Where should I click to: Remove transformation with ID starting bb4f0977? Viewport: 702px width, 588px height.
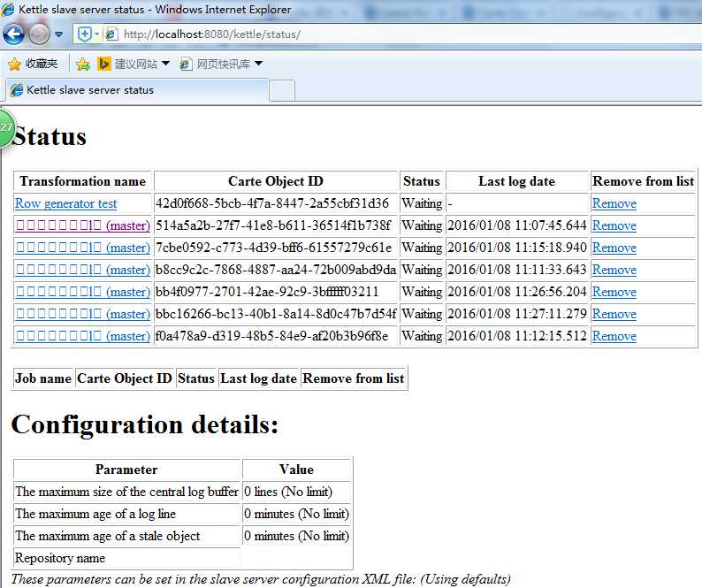[614, 292]
